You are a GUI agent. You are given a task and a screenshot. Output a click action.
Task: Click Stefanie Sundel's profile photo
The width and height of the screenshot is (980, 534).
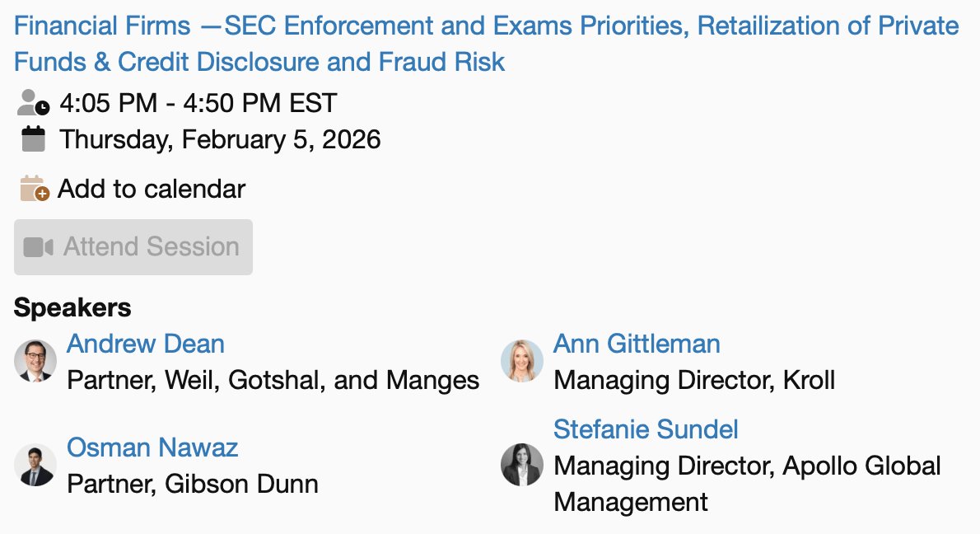tap(522, 465)
